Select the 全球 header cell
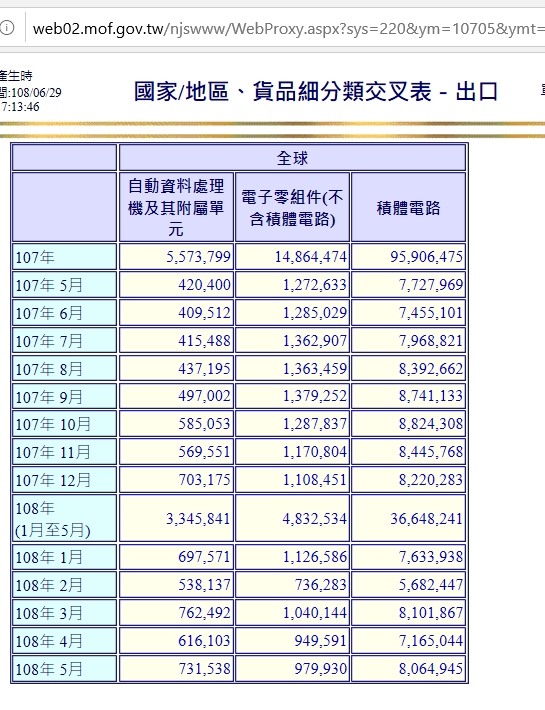 point(292,158)
